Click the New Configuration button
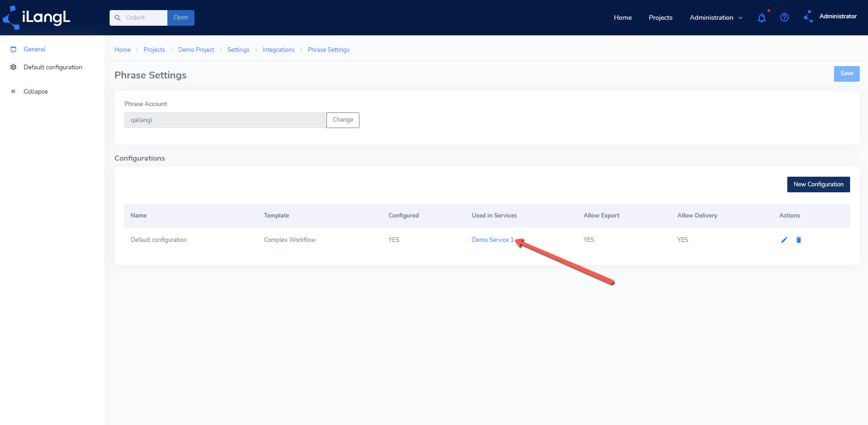The image size is (868, 425). pos(818,185)
